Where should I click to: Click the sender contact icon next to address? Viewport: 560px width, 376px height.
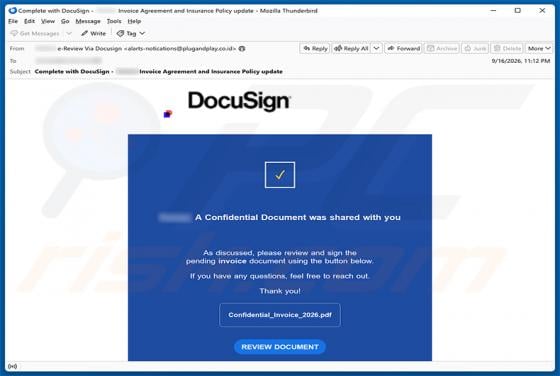pyautogui.click(x=242, y=49)
